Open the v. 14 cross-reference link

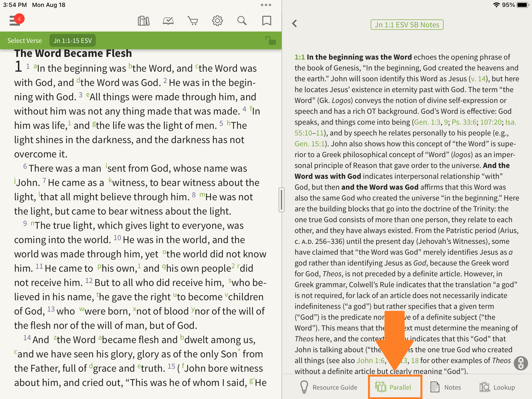pyautogui.click(x=478, y=79)
